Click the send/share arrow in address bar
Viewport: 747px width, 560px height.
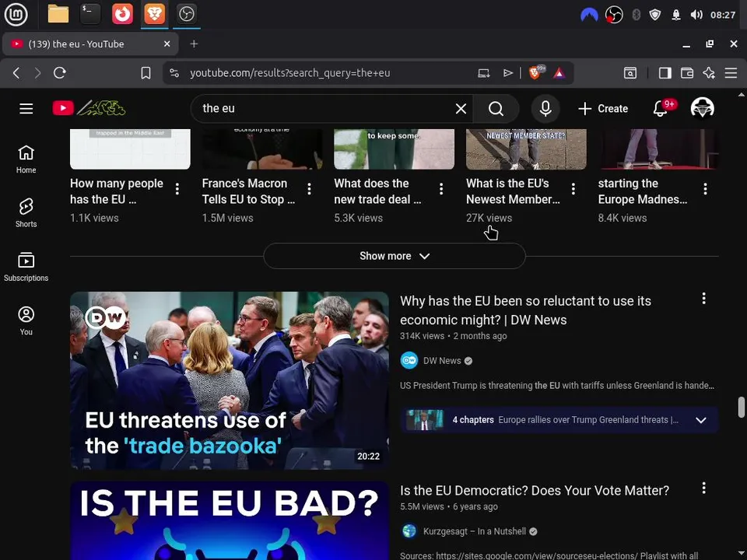pos(508,73)
